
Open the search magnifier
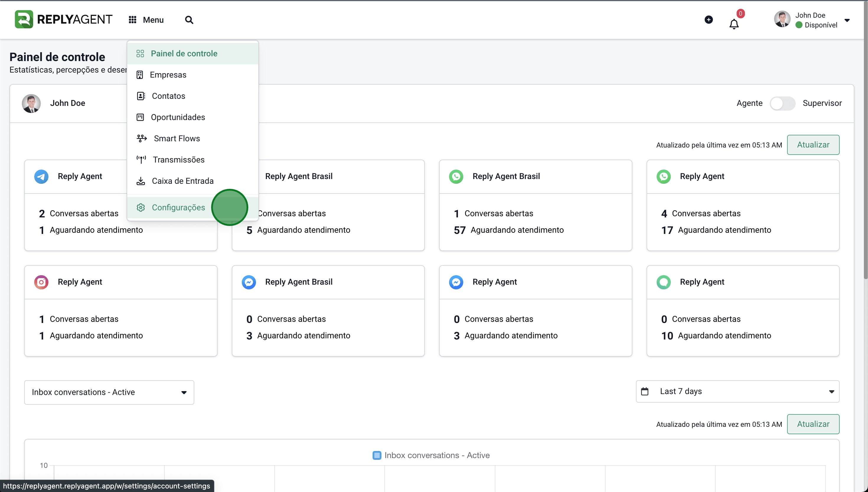click(189, 20)
